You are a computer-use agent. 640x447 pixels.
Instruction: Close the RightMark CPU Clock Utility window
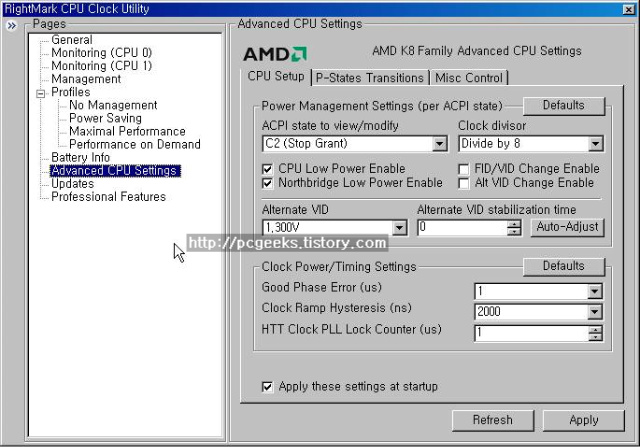tap(629, 9)
